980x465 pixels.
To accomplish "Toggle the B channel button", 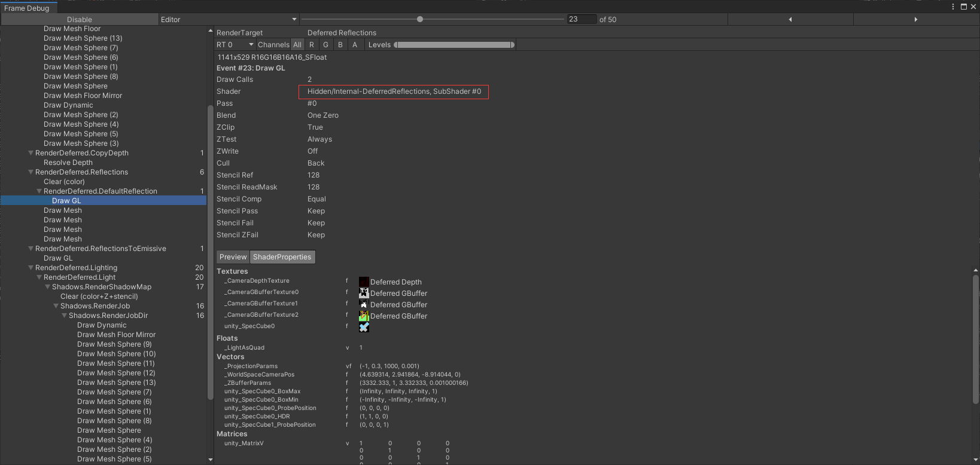I will coord(340,45).
